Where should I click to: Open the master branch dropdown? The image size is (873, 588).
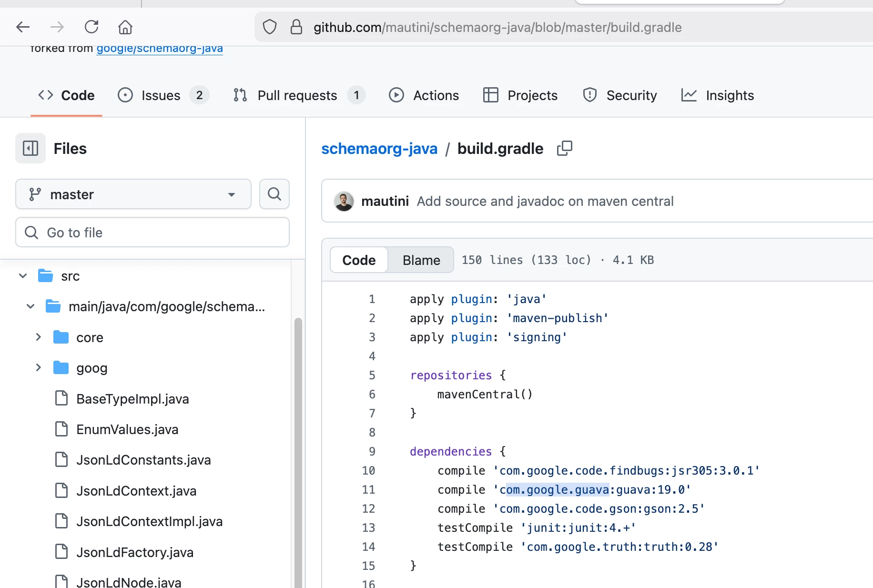(x=133, y=194)
